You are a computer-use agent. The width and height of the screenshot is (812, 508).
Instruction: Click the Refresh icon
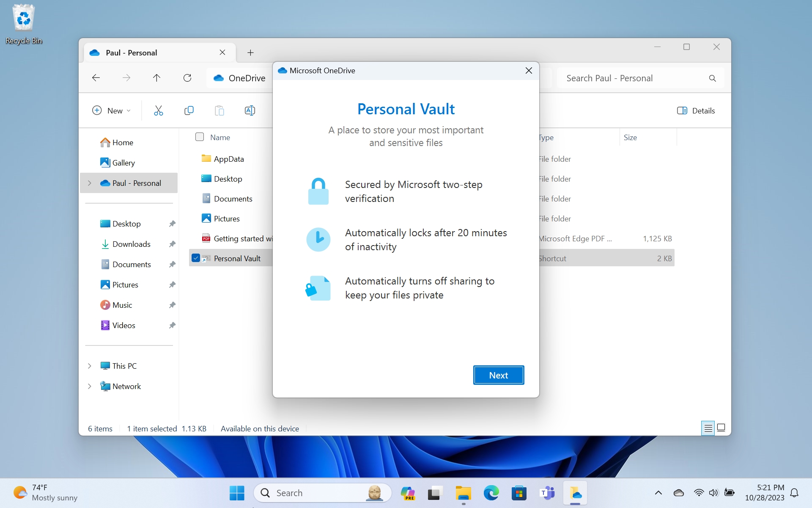point(187,78)
